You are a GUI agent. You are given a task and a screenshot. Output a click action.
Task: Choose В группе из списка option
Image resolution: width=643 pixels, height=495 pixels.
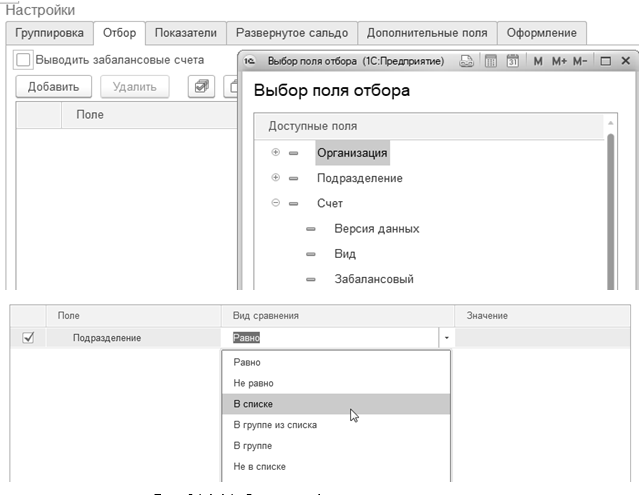(336, 425)
